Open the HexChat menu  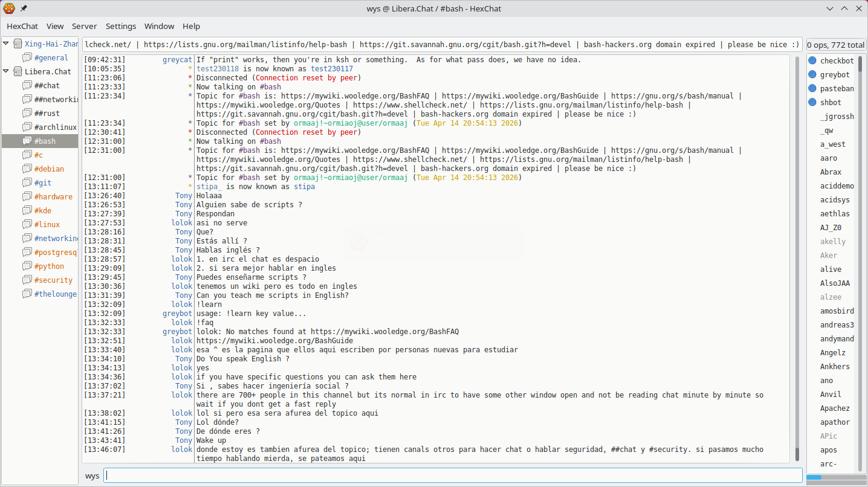(x=22, y=26)
